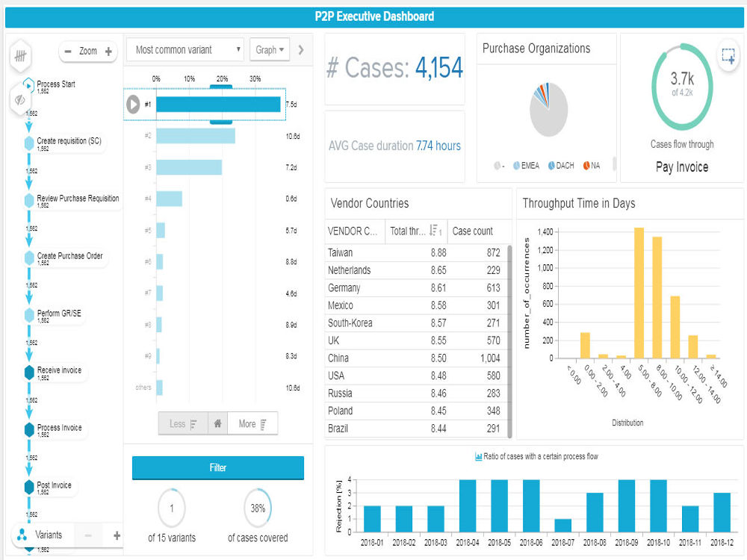Screen dimensions: 747x560
Task: Toggle the DACH legend item
Action: point(561,166)
